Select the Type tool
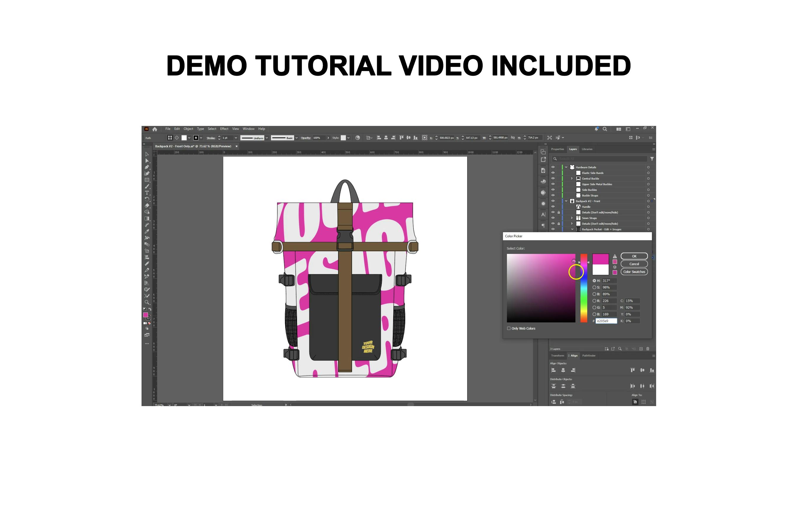This screenshot has width=798, height=532. [147, 193]
